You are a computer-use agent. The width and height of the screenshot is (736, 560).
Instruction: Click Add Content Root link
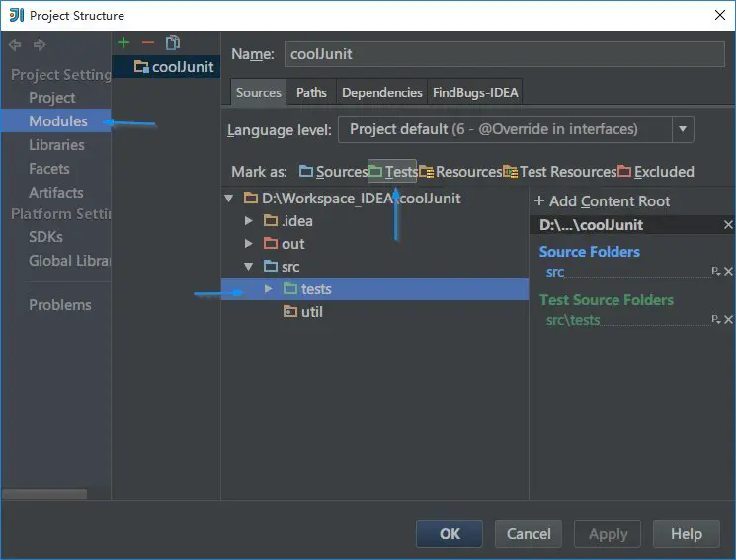[x=602, y=201]
